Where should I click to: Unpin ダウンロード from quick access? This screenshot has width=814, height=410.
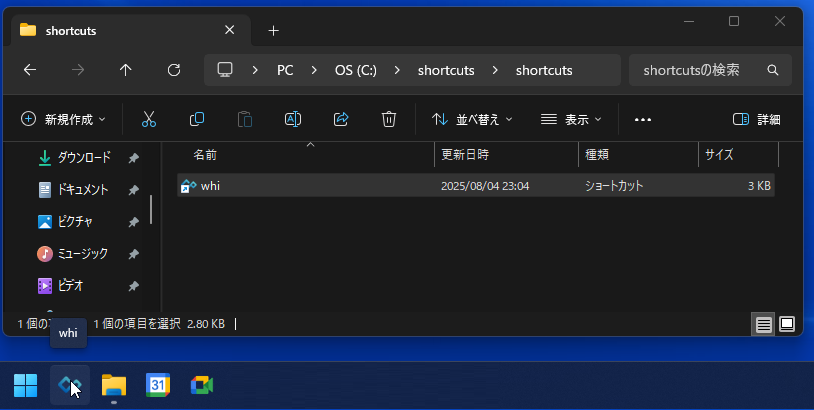[133, 158]
